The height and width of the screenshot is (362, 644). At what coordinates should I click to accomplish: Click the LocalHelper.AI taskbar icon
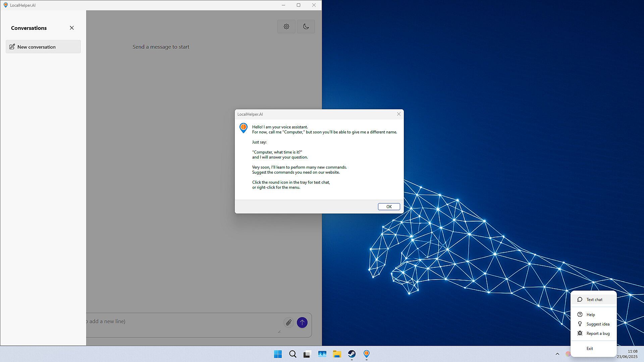click(366, 354)
